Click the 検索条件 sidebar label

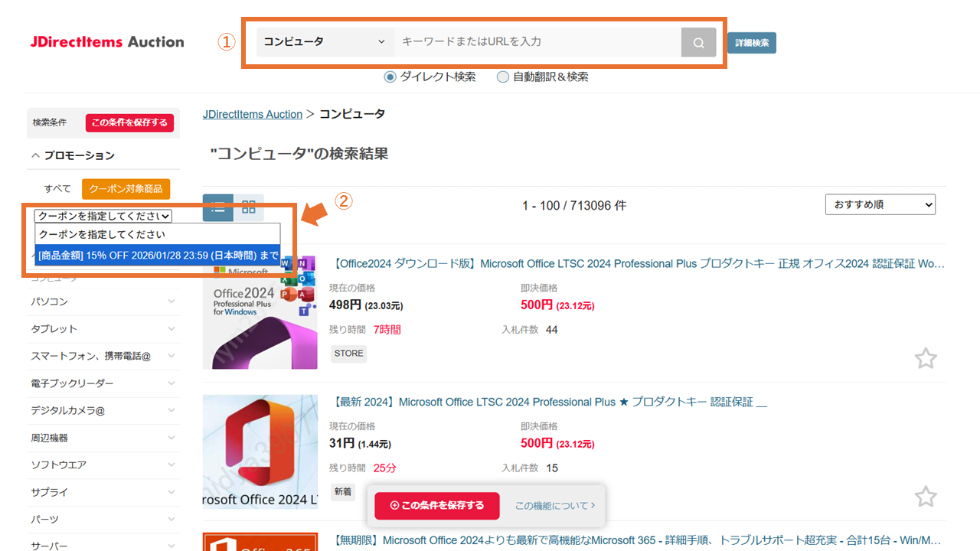tap(50, 122)
